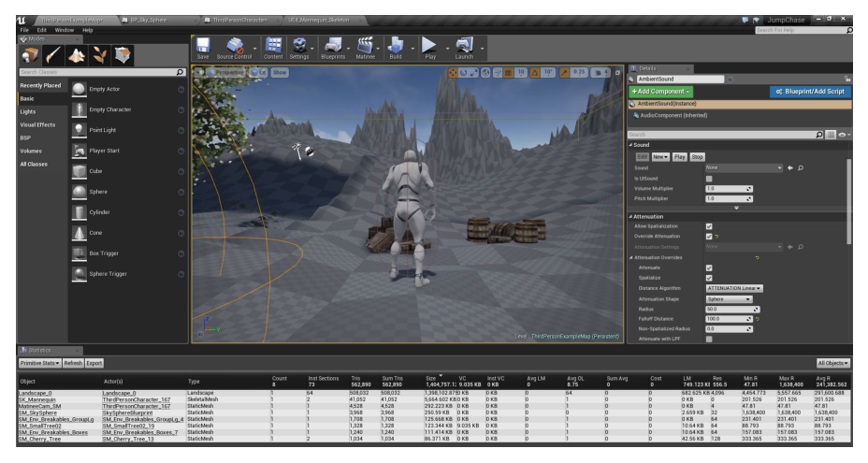Open the New sound dropdown button
This screenshot has width=868, height=463.
659,157
